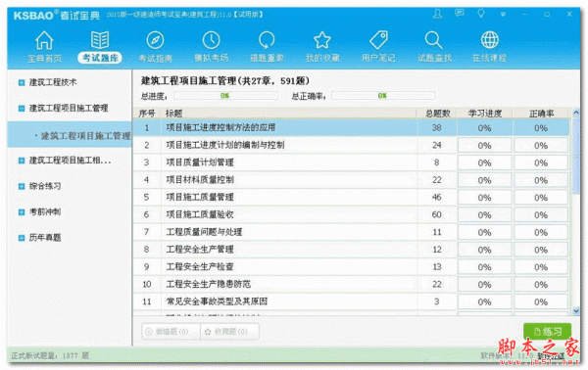
Task: Click user account icon in title bar
Action: [x=437, y=14]
